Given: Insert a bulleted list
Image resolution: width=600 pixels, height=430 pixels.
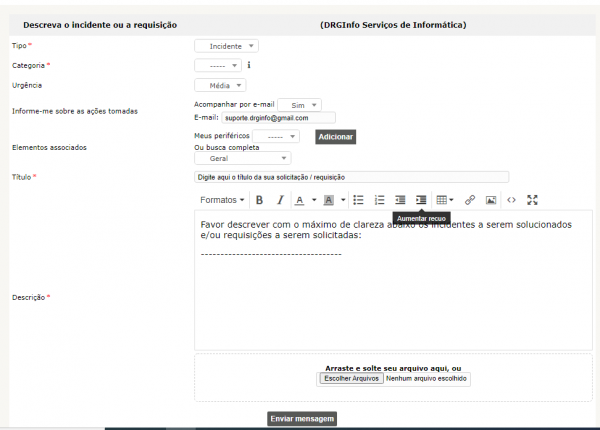Looking at the screenshot, I should 359,200.
